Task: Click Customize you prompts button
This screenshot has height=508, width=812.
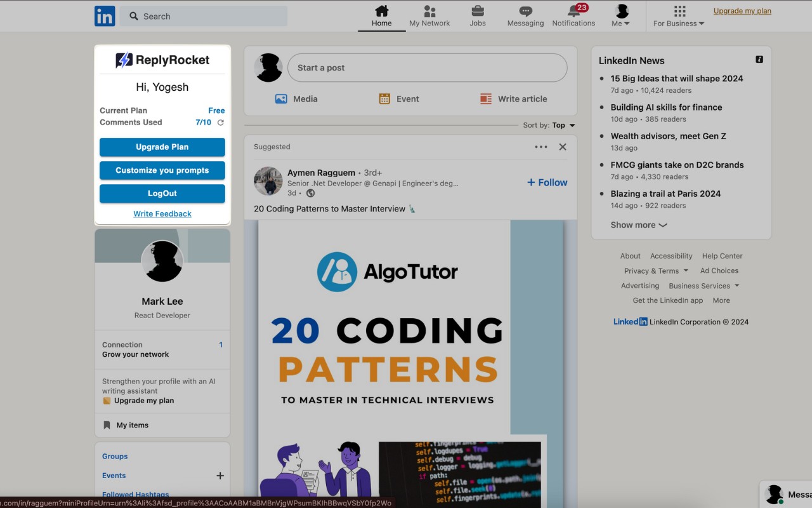Action: [162, 170]
